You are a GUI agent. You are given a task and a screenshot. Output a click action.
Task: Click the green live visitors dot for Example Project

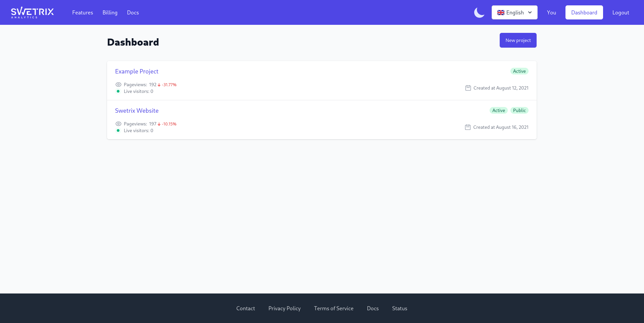click(118, 91)
